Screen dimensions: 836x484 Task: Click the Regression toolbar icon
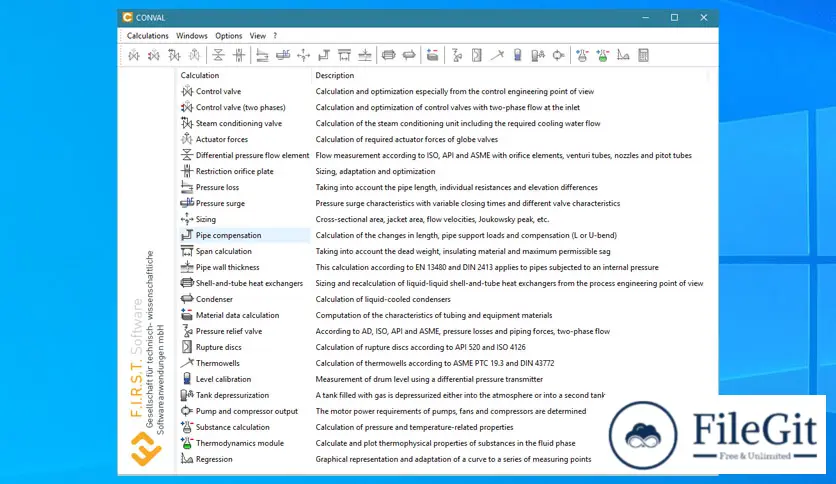(x=623, y=55)
